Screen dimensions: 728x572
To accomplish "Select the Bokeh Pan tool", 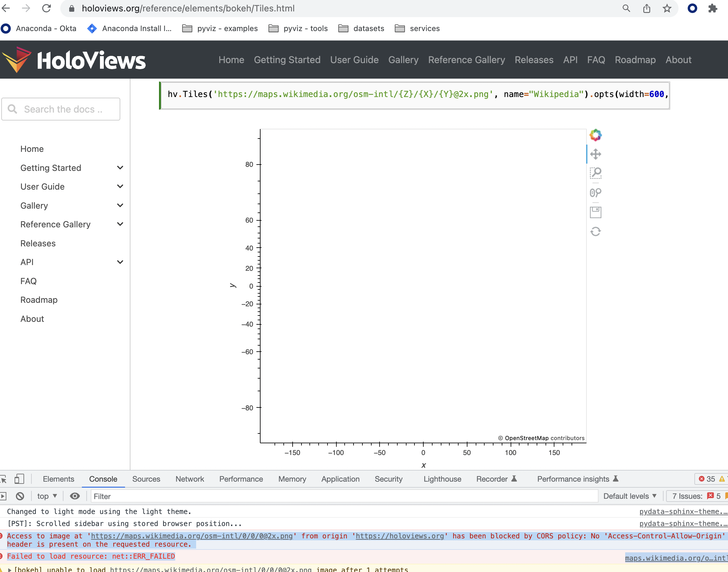I will point(595,154).
